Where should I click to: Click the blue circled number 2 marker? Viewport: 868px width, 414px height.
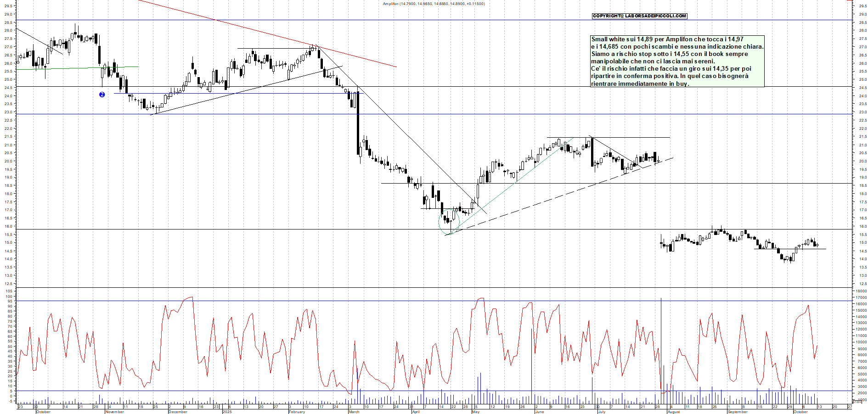pos(102,95)
